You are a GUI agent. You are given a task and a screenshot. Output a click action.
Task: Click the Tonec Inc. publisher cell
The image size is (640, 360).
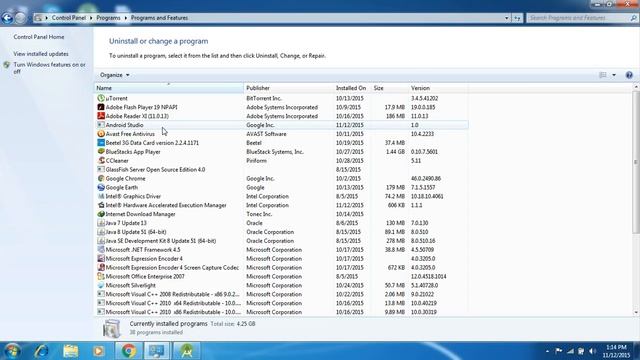point(259,214)
